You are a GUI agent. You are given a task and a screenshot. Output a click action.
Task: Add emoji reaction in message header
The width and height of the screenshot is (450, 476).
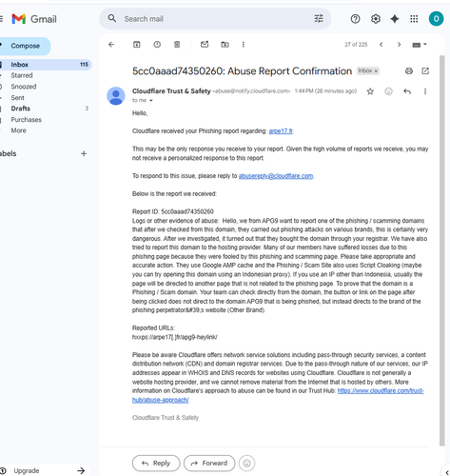coord(388,91)
